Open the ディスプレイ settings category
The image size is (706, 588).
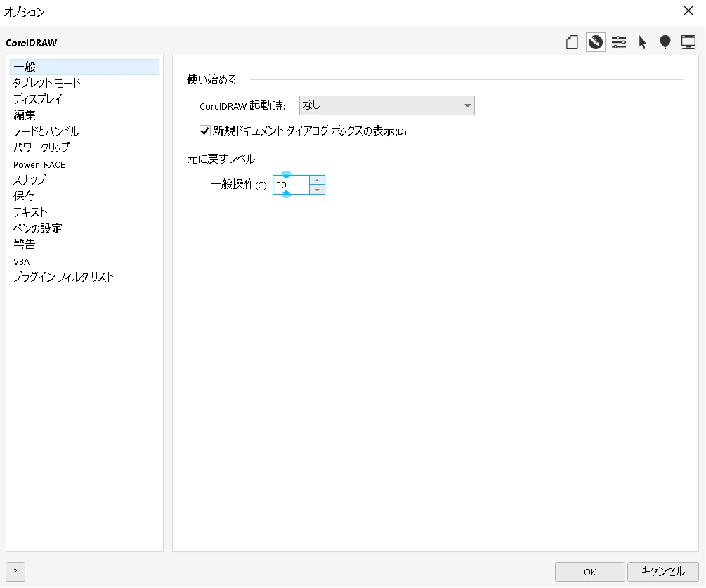coord(38,99)
